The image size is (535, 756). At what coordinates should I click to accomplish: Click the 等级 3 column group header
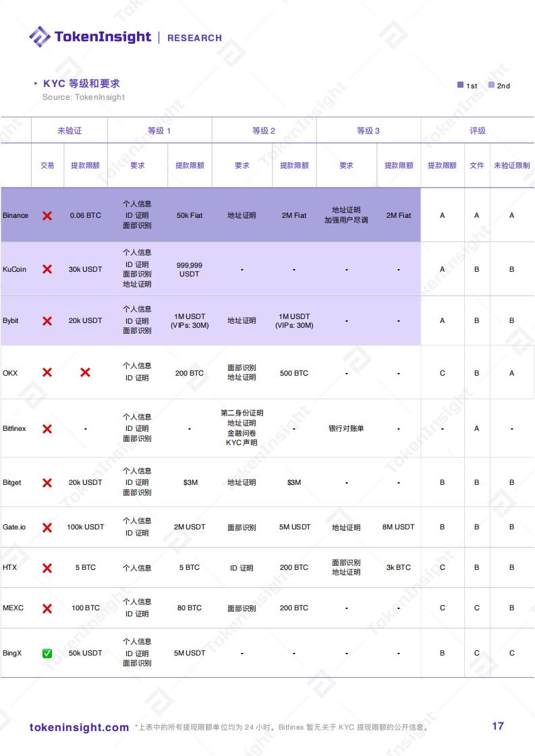coord(368,131)
